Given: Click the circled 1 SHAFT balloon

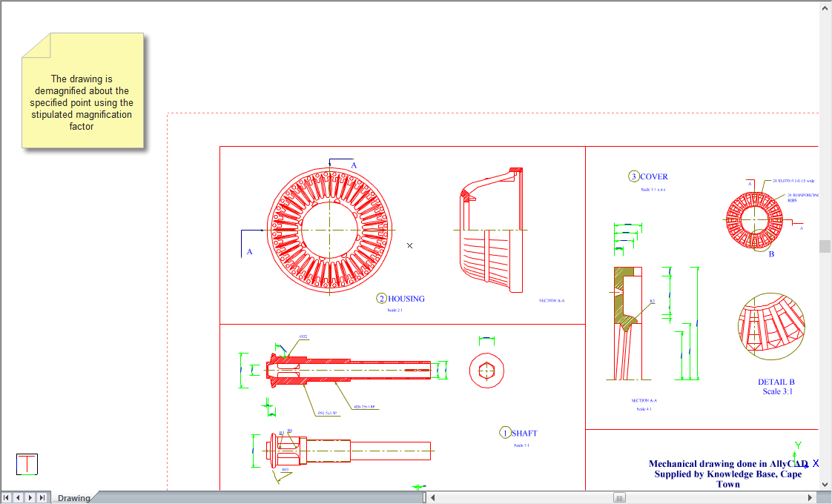Looking at the screenshot, I should [506, 433].
